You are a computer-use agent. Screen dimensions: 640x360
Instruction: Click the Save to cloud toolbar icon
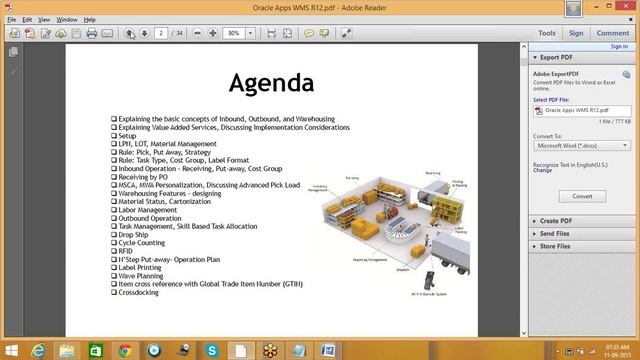[x=61, y=33]
